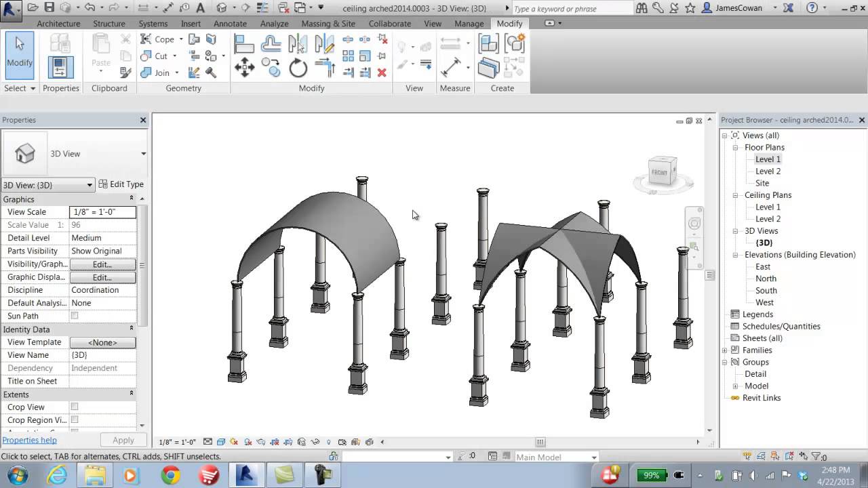Viewport: 868px width, 488px height.
Task: Toggle Select Underlay Elements icon in status bar
Action: 761,457
